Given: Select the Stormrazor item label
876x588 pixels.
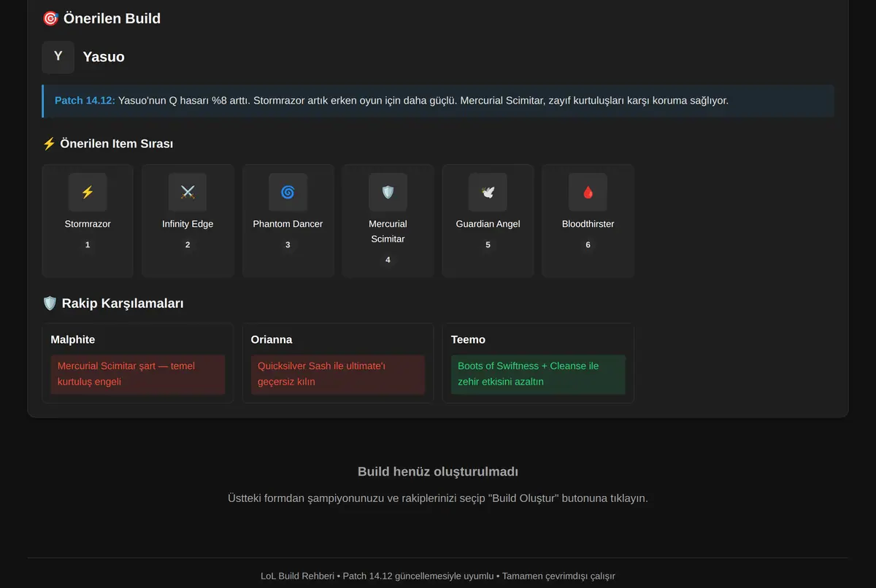Looking at the screenshot, I should (x=88, y=224).
